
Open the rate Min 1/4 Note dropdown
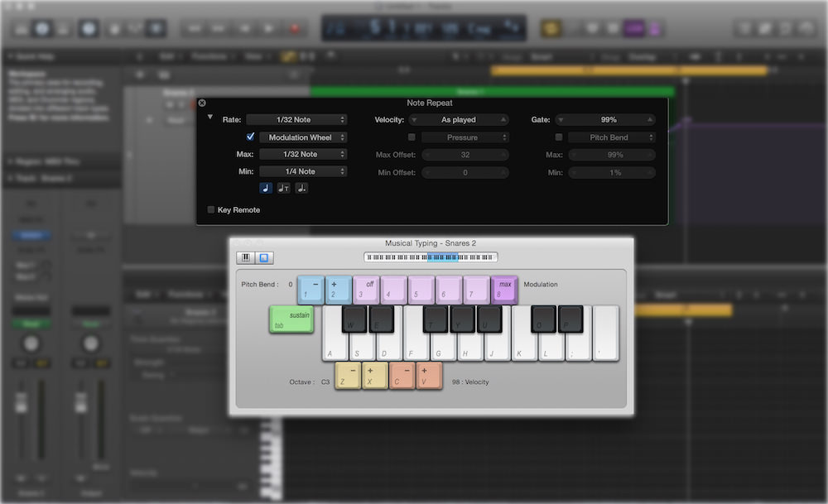coord(303,171)
